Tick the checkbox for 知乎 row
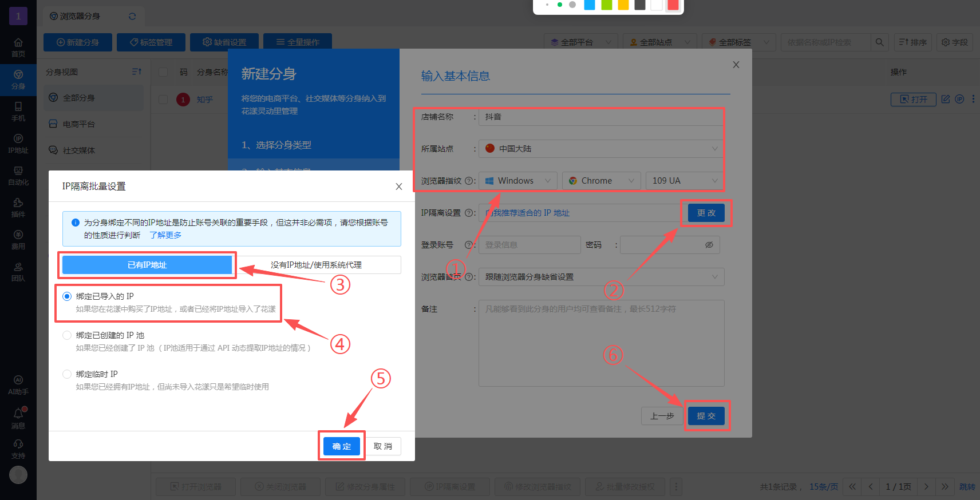Viewport: 980px width, 500px height. (163, 100)
